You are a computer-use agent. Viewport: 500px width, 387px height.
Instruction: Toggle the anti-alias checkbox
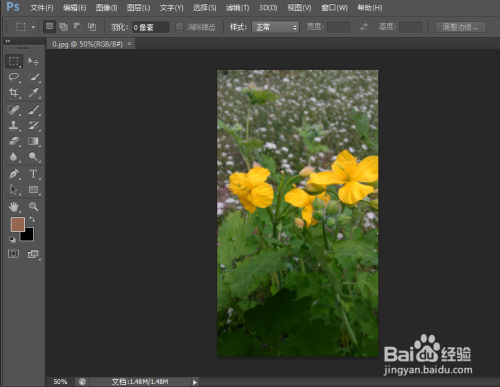point(179,27)
